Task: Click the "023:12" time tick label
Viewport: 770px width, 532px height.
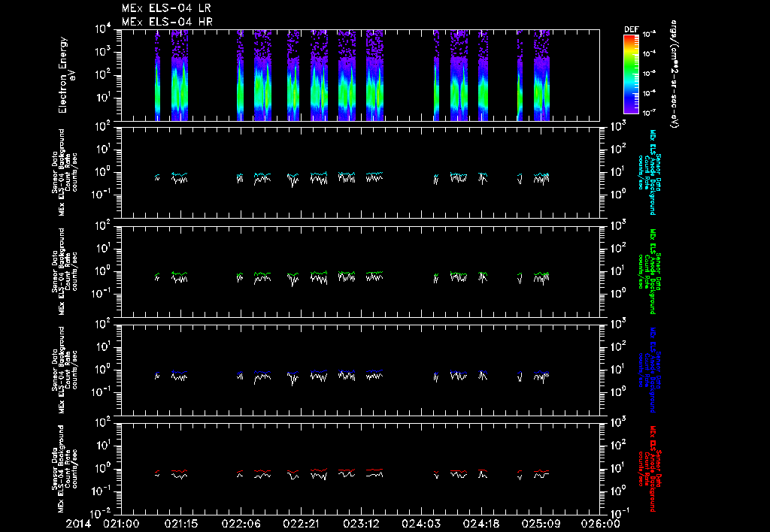Action: tap(361, 524)
